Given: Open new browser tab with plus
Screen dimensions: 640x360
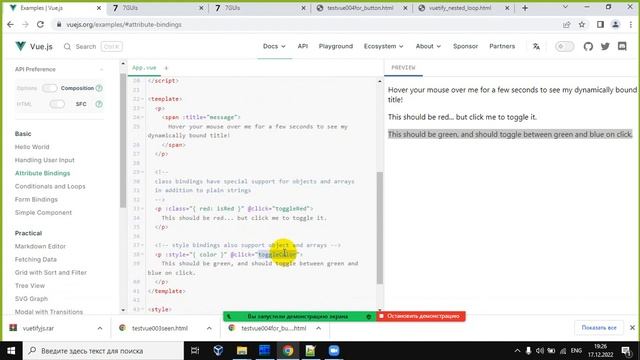Looking at the screenshot, I should coord(525,8).
